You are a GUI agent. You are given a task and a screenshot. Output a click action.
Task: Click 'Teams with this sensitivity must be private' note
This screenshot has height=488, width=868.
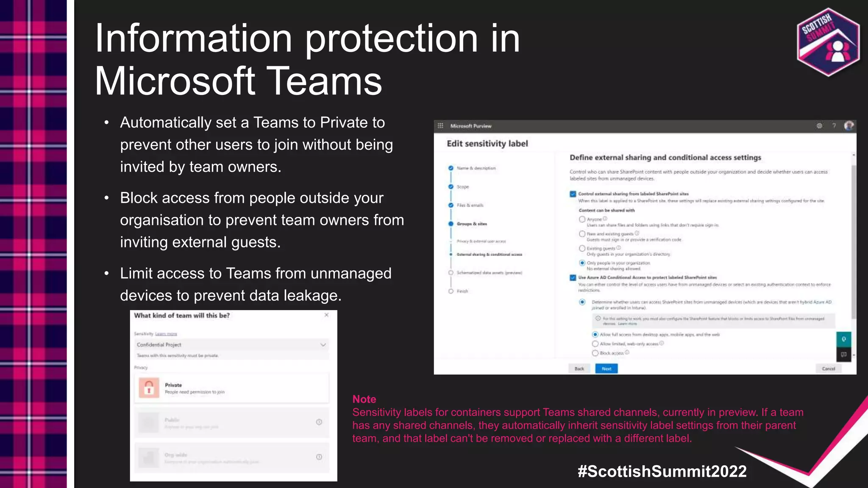pyautogui.click(x=178, y=356)
